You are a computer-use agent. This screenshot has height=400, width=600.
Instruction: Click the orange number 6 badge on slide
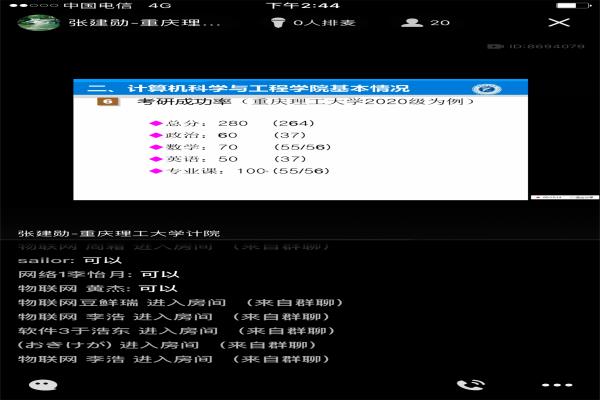(x=108, y=101)
